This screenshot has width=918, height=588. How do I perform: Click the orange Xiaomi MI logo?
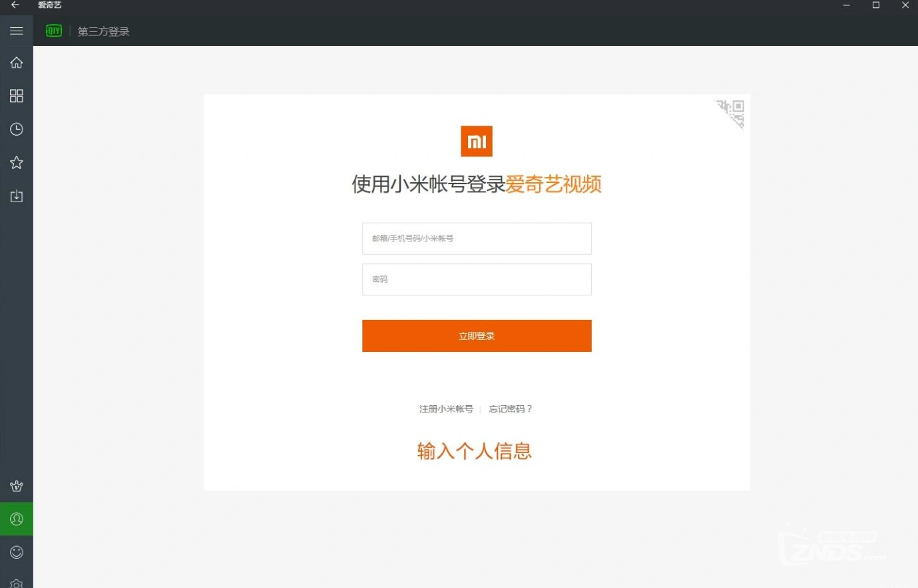477,141
